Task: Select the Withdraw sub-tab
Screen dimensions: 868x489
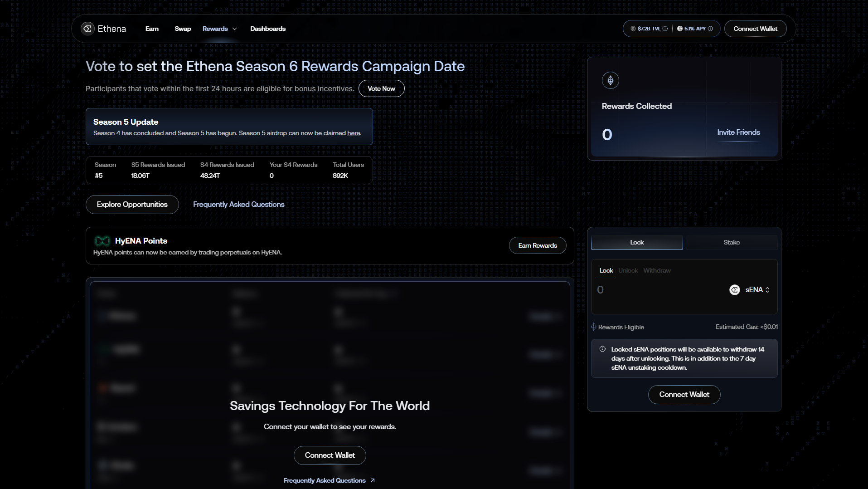Action: (x=657, y=270)
